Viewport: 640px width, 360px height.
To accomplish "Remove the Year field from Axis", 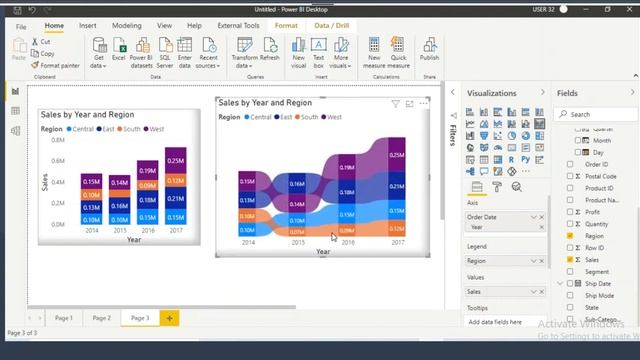I will pyautogui.click(x=542, y=227).
